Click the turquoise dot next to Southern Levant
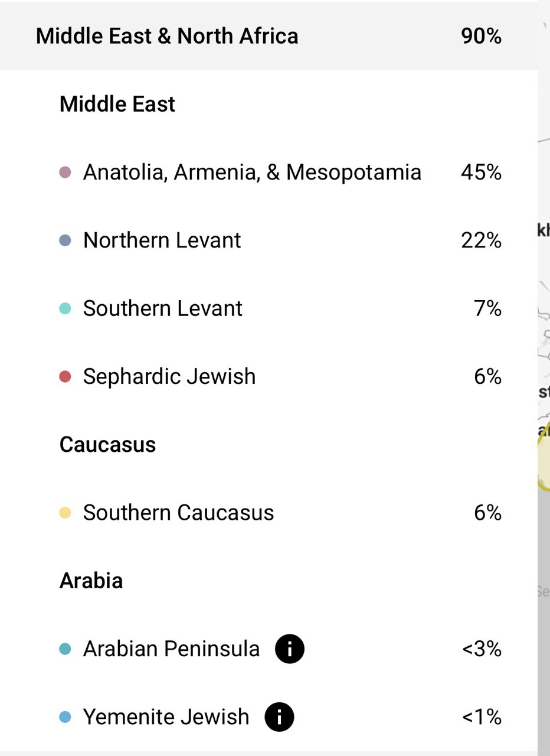Viewport: 550px width, 756px height. click(x=66, y=308)
